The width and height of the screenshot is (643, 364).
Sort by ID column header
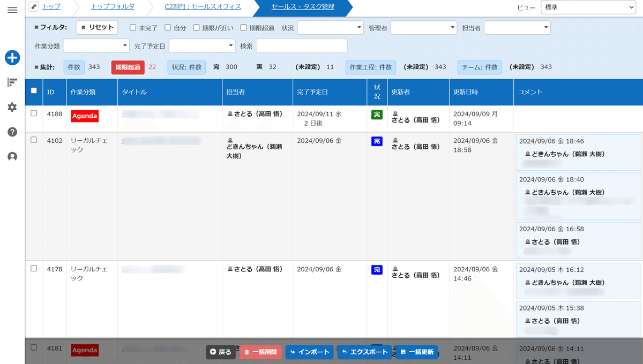pyautogui.click(x=55, y=92)
